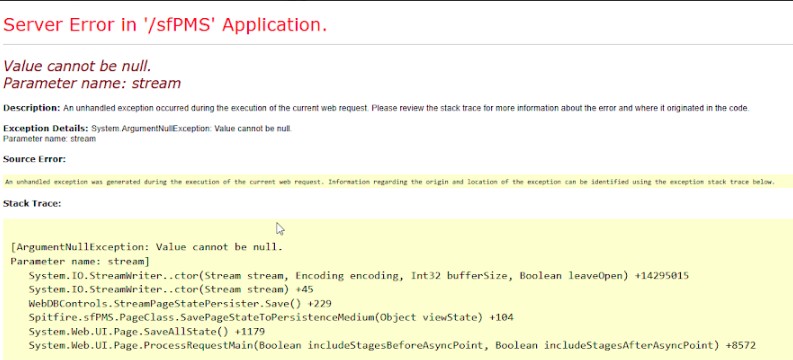Screen dimensions: 793x360
Task: Click the 'Value cannot be null.' italic heading
Action: (77, 66)
